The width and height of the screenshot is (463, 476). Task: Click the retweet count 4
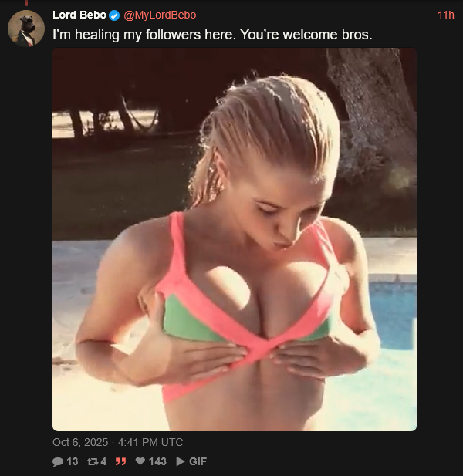103,461
